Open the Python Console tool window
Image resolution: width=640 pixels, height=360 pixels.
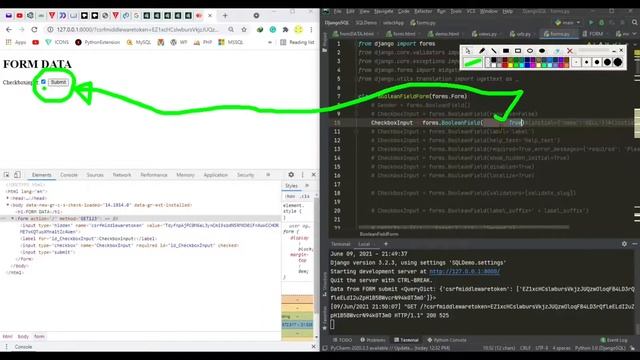click(x=447, y=340)
